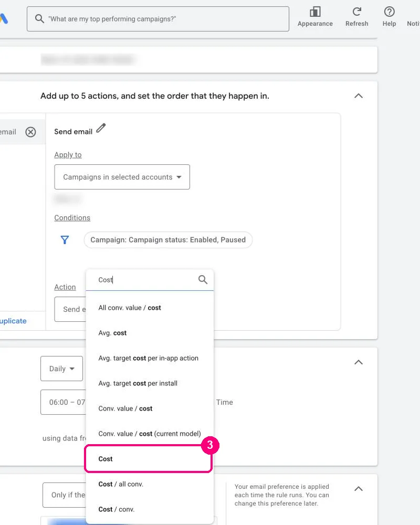Click the Duplicate link
420x525 pixels.
click(13, 321)
